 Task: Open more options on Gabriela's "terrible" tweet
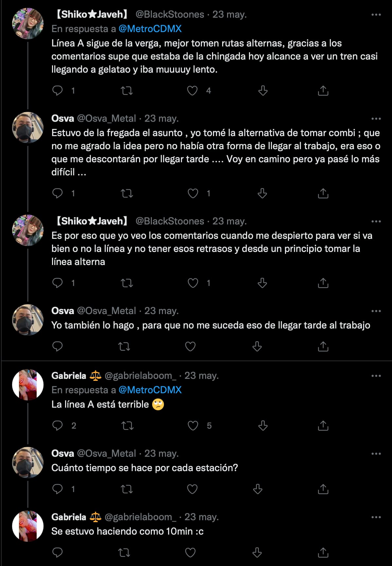(x=376, y=376)
